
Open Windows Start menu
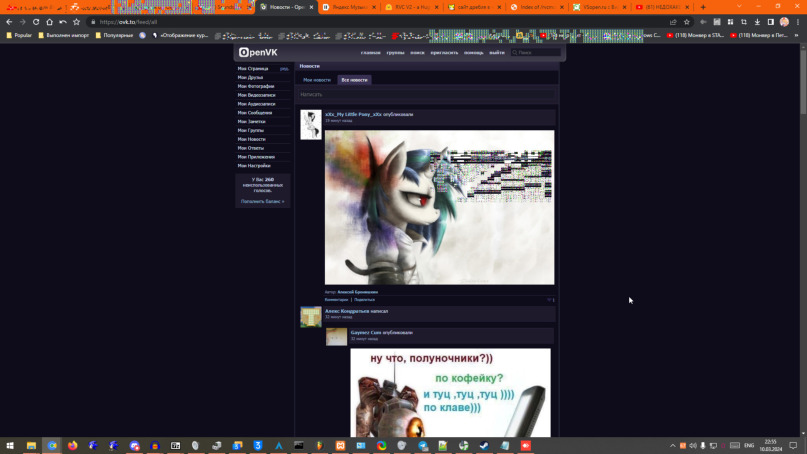[x=10, y=445]
